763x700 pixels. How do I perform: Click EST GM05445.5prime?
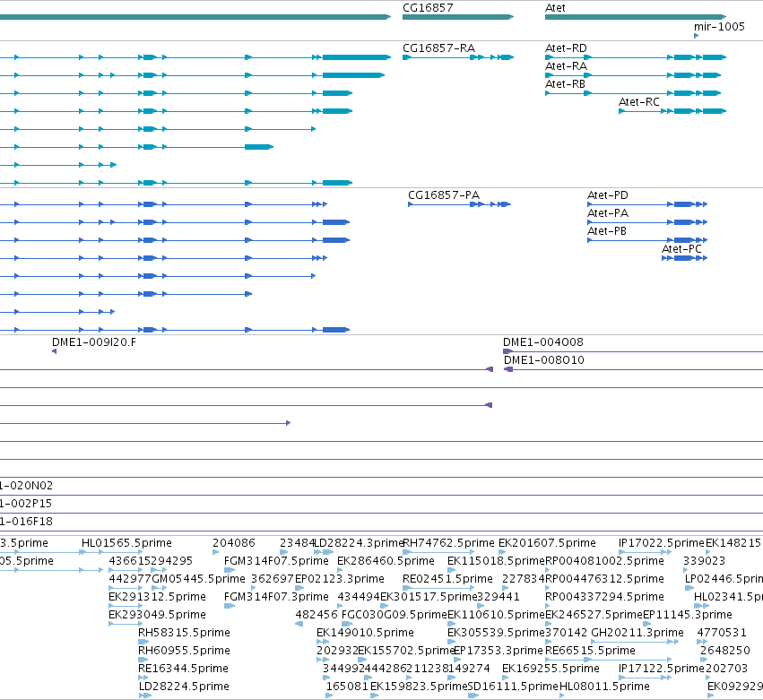[x=198, y=579]
